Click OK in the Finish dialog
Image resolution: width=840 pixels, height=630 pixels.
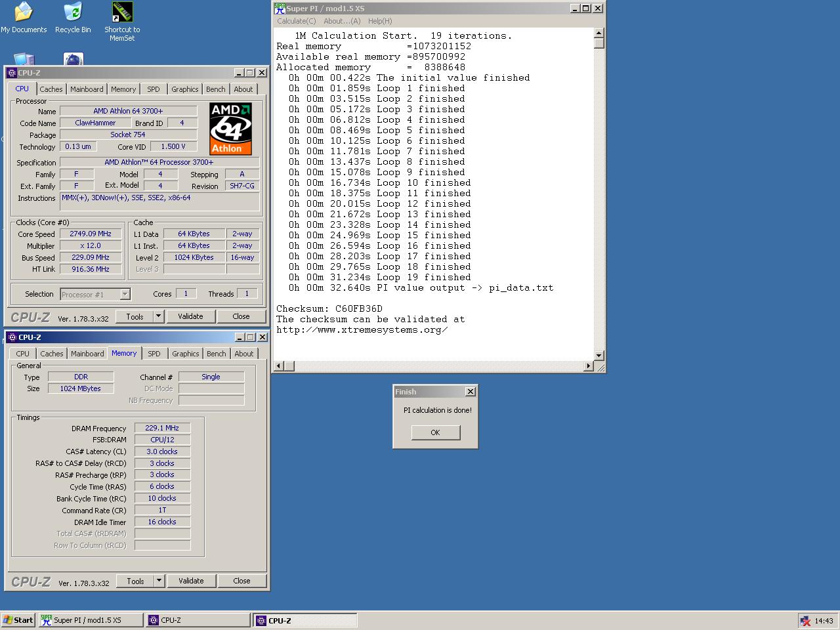[435, 432]
